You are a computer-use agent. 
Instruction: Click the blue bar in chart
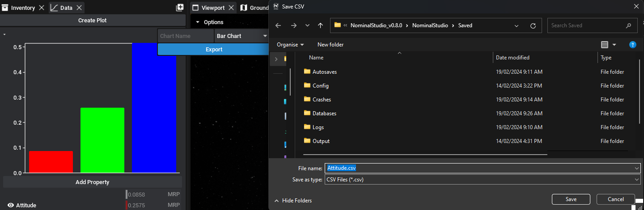[154, 108]
